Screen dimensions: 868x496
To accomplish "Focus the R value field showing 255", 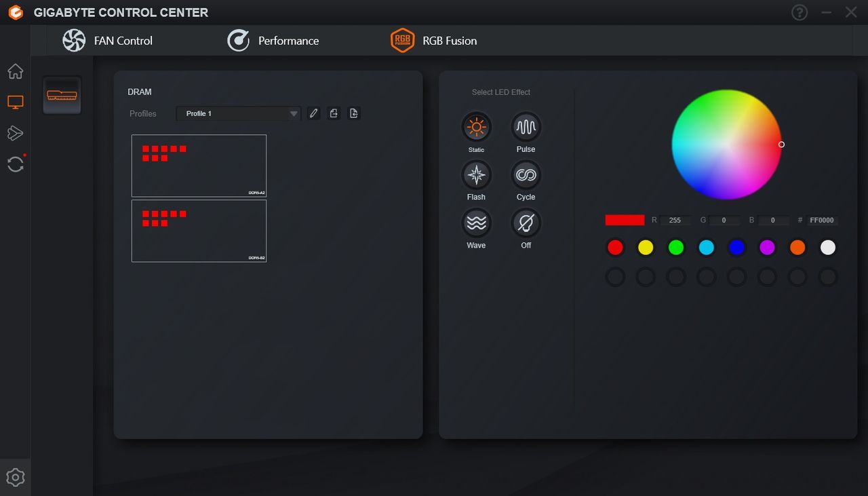I will (x=675, y=221).
